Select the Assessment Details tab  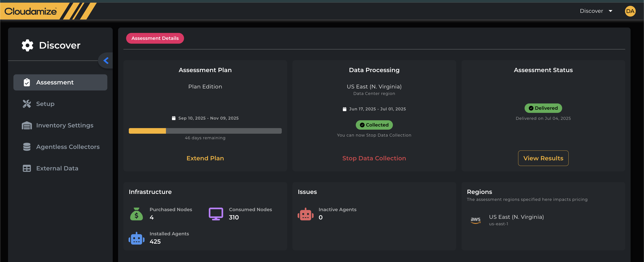[155, 38]
